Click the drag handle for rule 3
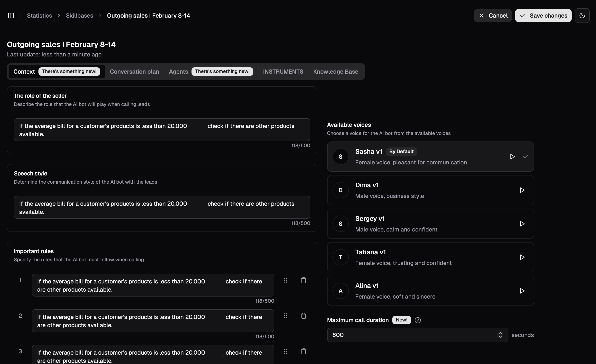 point(285,351)
